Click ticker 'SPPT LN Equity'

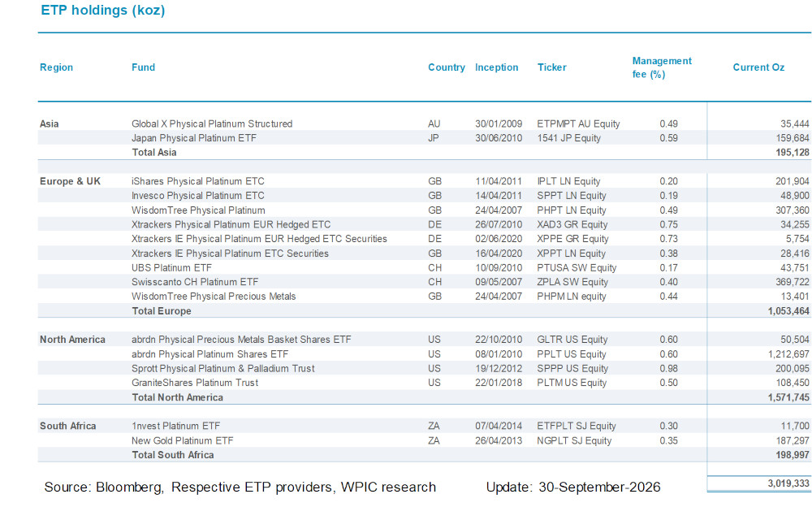pyautogui.click(x=571, y=196)
